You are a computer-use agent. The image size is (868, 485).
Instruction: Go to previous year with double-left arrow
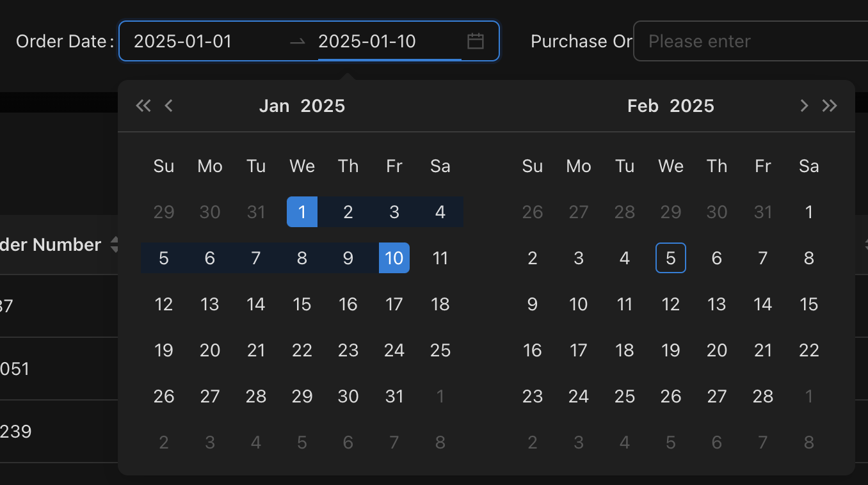[143, 106]
